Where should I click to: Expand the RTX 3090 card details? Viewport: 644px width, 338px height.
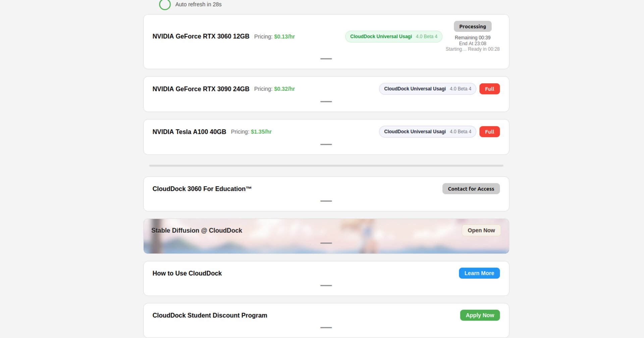coord(326,102)
